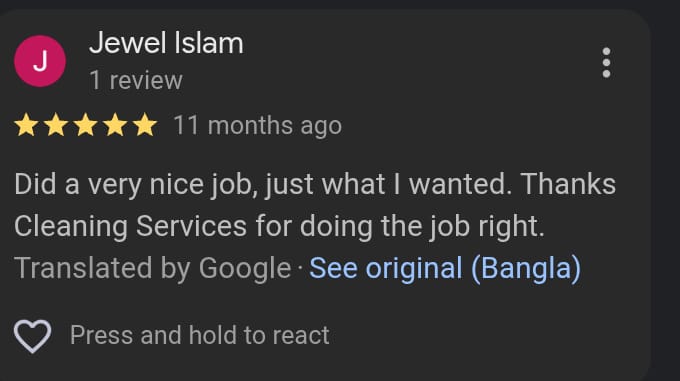The height and width of the screenshot is (381, 680).
Task: Click the first yellow rating star
Action: [26, 125]
